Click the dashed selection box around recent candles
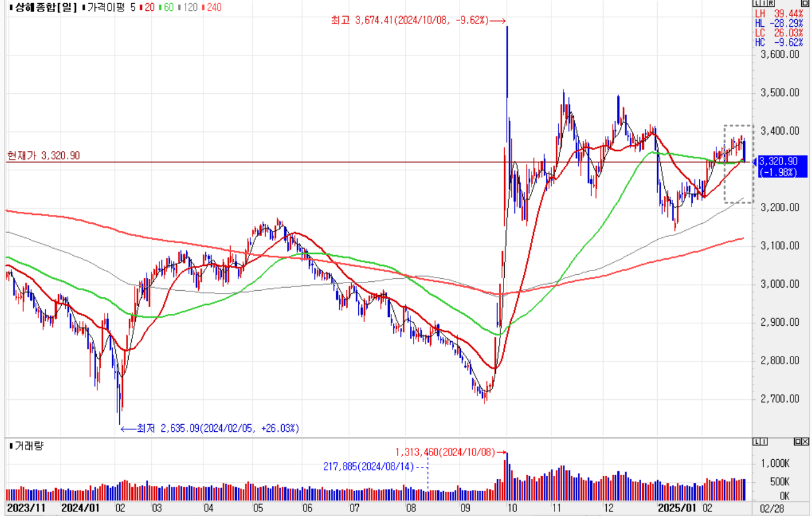This screenshot has height=516, width=812. point(738,164)
